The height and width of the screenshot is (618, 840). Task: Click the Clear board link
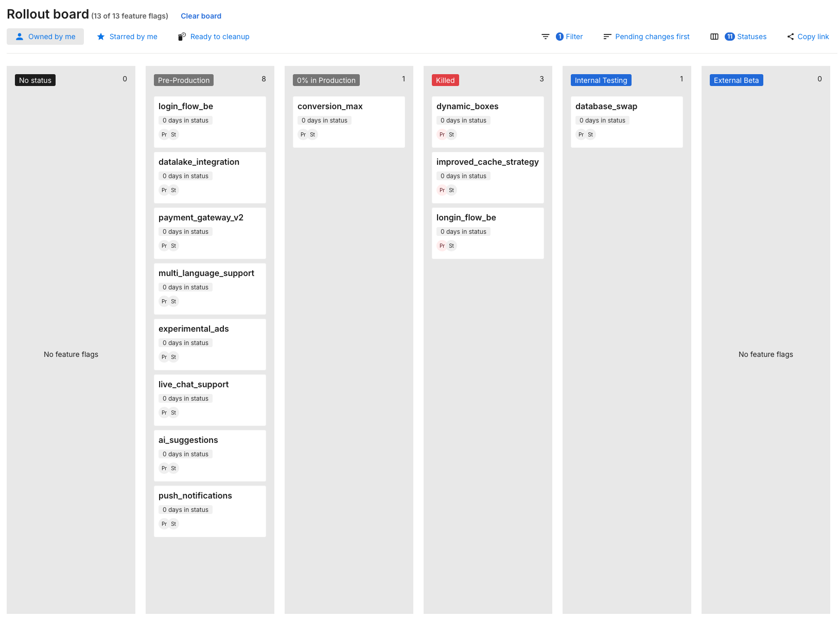tap(201, 16)
